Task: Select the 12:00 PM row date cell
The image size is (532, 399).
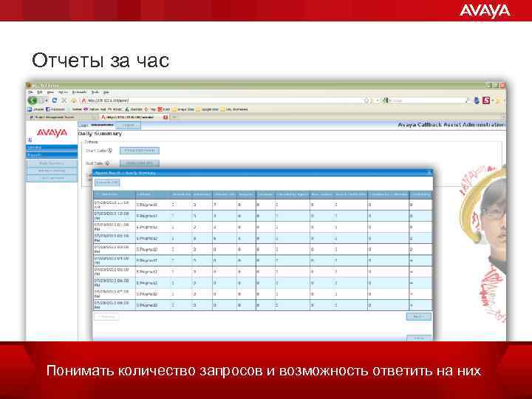Action: point(115,216)
